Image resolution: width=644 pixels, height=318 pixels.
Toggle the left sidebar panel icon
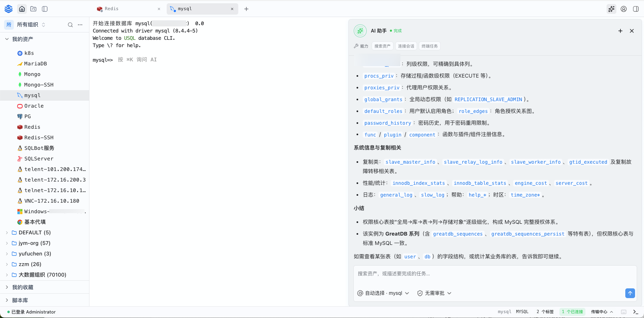(45, 9)
